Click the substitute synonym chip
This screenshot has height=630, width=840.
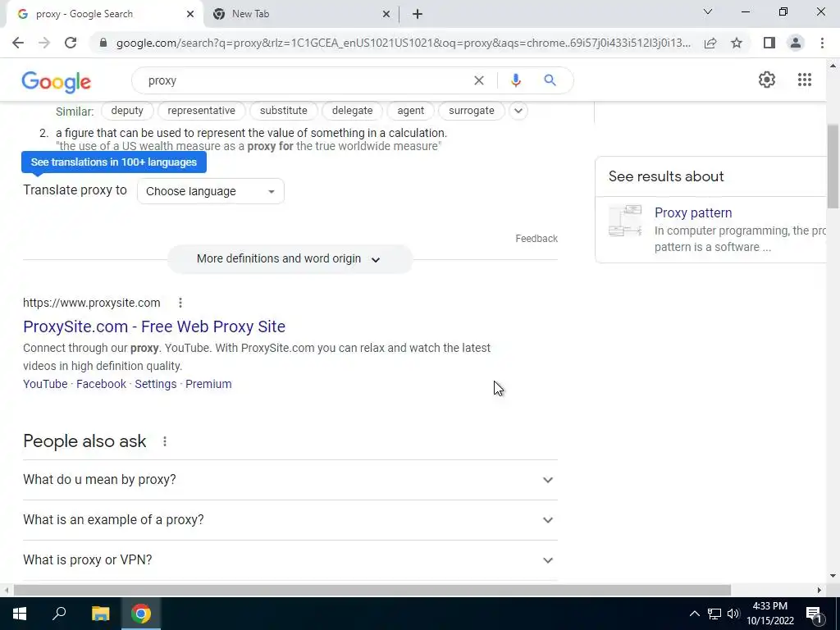click(283, 111)
